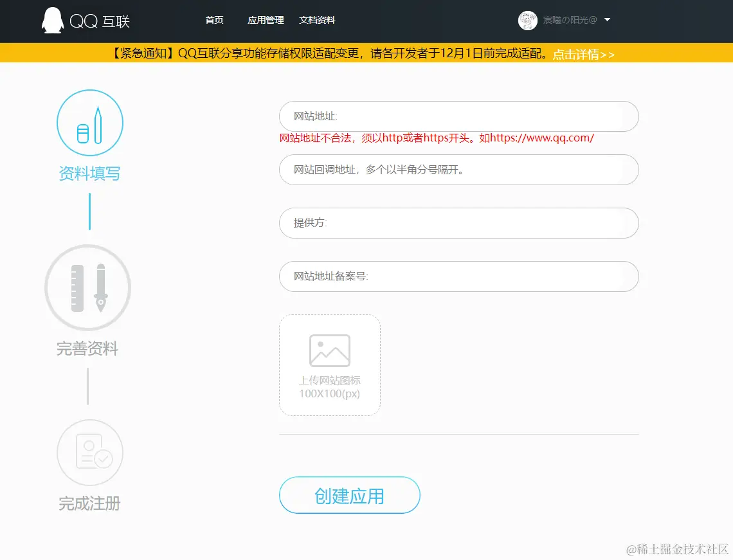Click the 创建应用 button

pos(350,495)
